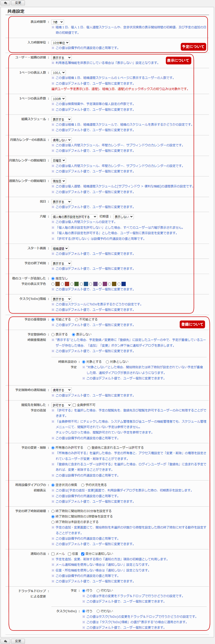Select 登録先に含まれるユーザーは許可する radio button
The height and width of the screenshot is (644, 215).
coord(89,448)
